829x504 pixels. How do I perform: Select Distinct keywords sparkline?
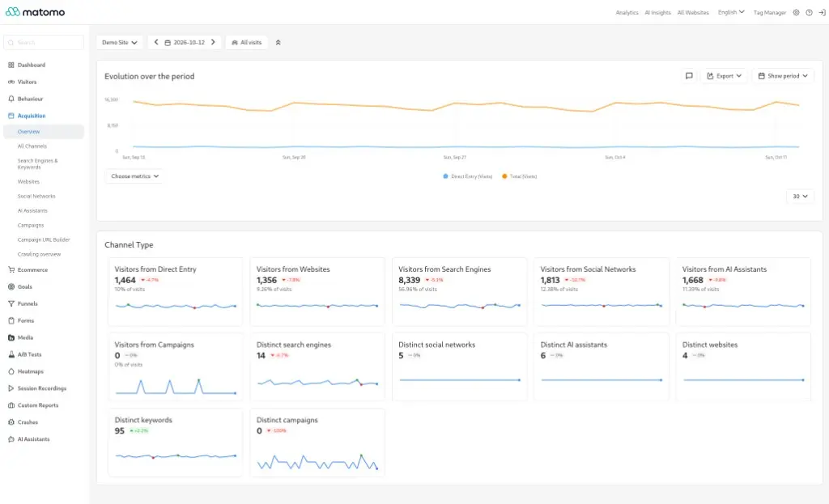pos(176,456)
